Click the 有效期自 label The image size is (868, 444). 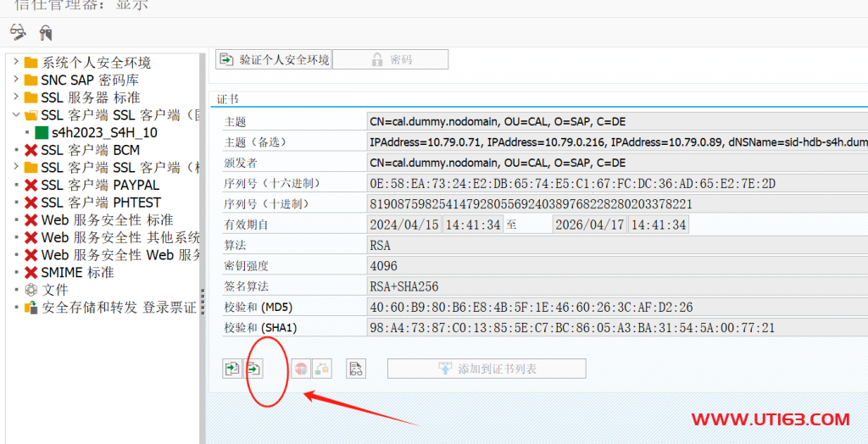coord(247,225)
